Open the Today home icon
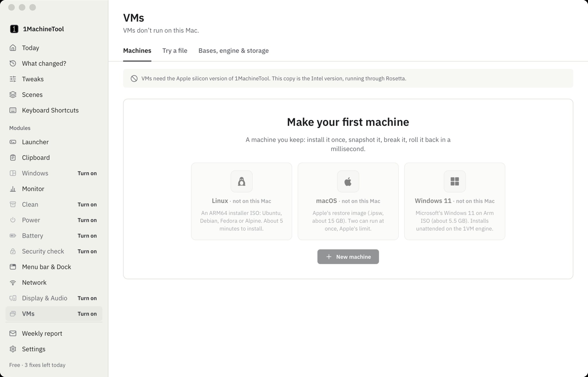Image resolution: width=588 pixels, height=377 pixels. [13, 48]
